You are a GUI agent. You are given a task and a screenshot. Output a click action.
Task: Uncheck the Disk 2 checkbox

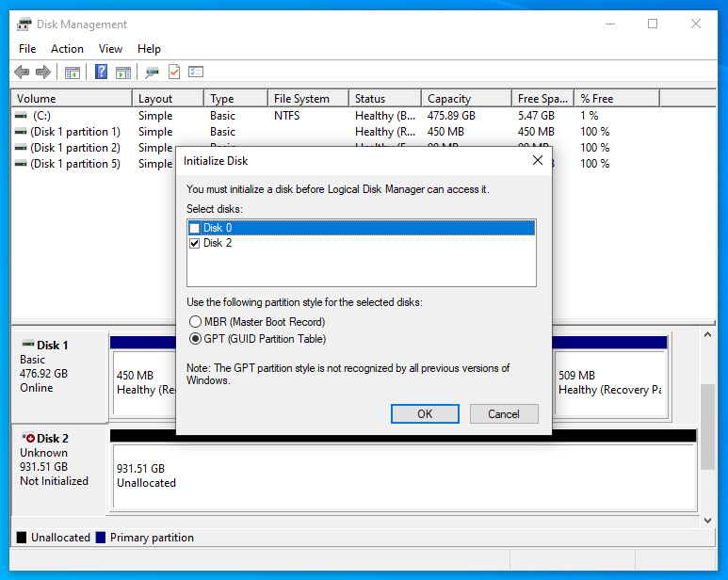pos(195,243)
